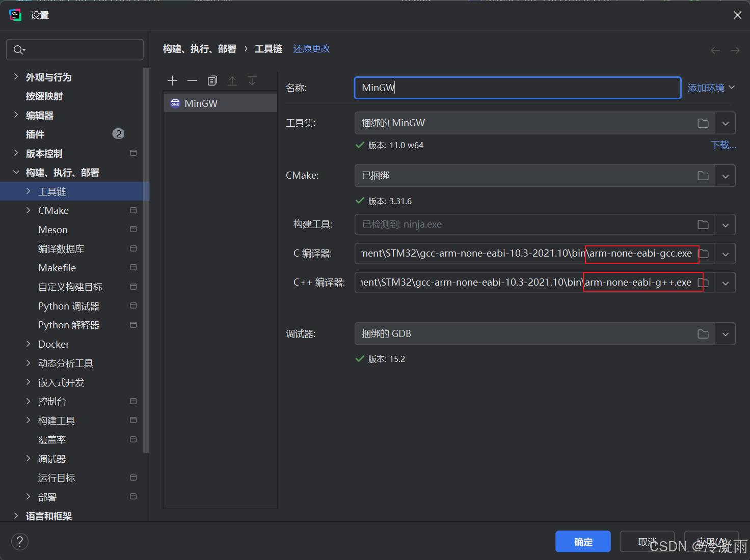Browse folder for C 编译器 path
The height and width of the screenshot is (560, 750).
pyautogui.click(x=704, y=254)
